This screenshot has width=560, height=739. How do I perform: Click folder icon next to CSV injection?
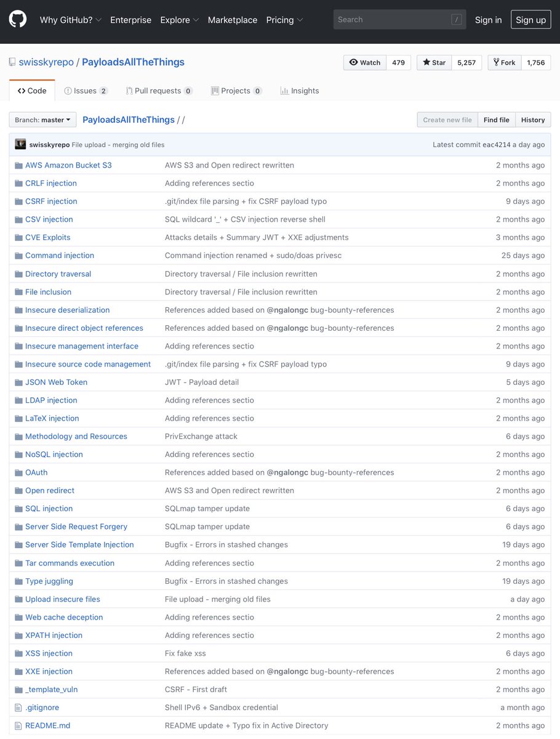(18, 219)
